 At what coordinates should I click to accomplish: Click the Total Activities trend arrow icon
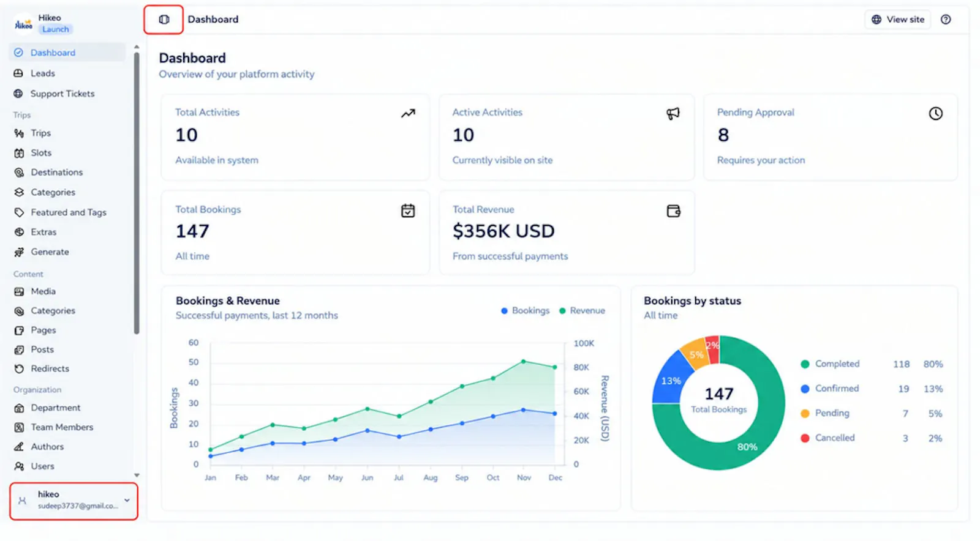[408, 113]
